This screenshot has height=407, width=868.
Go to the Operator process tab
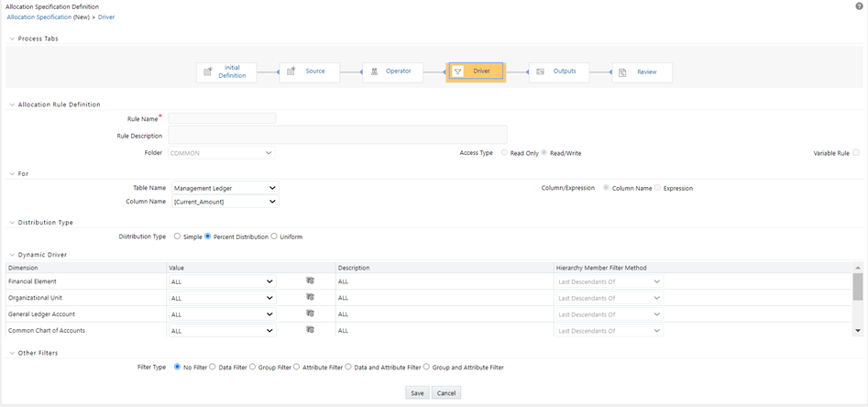pos(392,72)
